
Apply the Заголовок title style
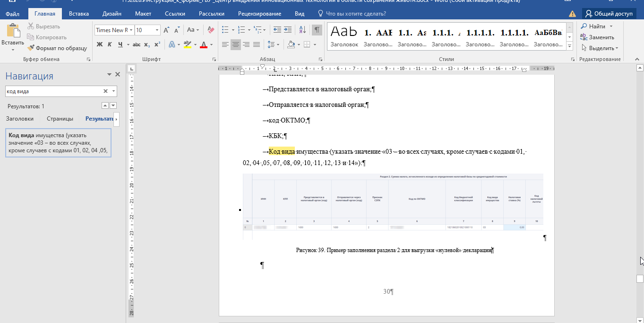(344, 36)
